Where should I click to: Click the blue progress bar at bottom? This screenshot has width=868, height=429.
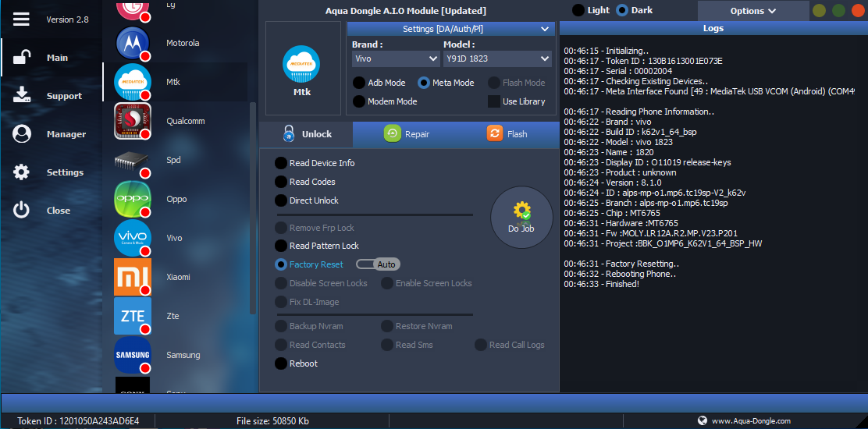tap(434, 403)
